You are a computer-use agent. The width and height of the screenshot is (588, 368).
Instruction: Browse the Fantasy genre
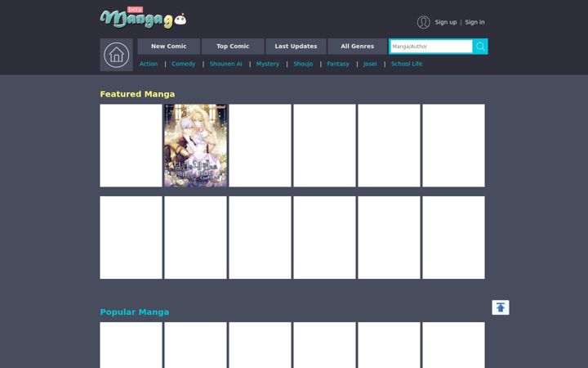[x=338, y=64]
